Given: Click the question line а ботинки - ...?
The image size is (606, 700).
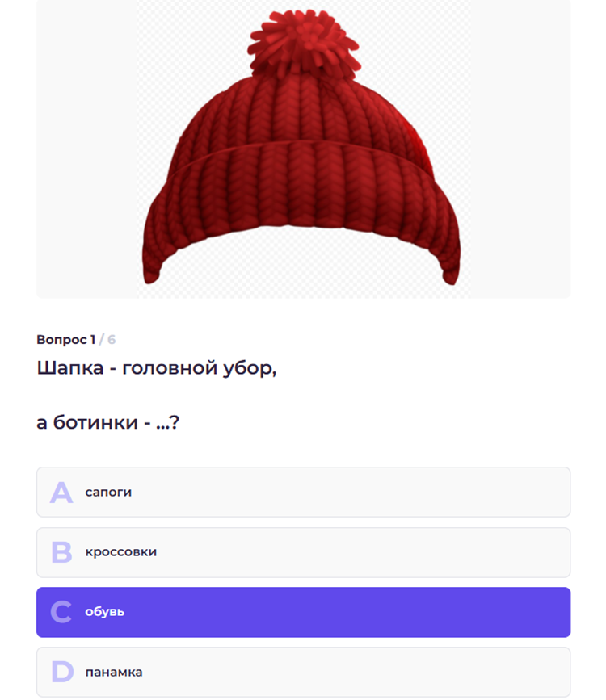Looking at the screenshot, I should tap(107, 422).
